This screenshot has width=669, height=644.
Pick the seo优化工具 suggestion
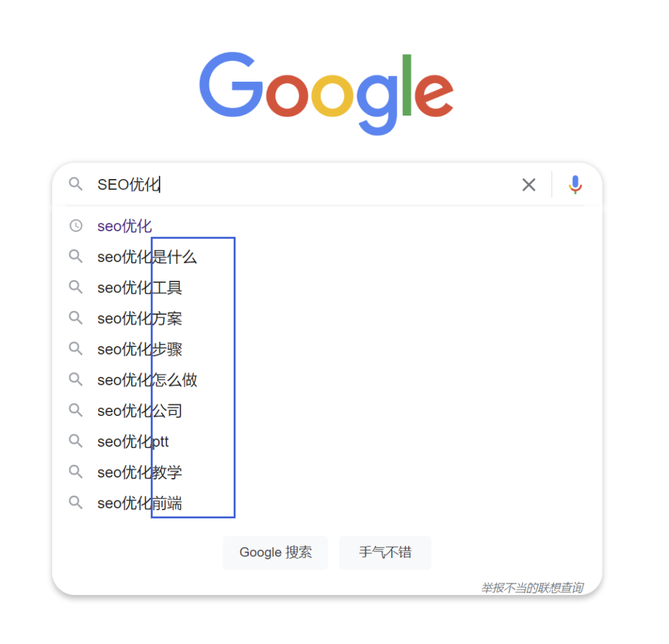[x=140, y=287]
